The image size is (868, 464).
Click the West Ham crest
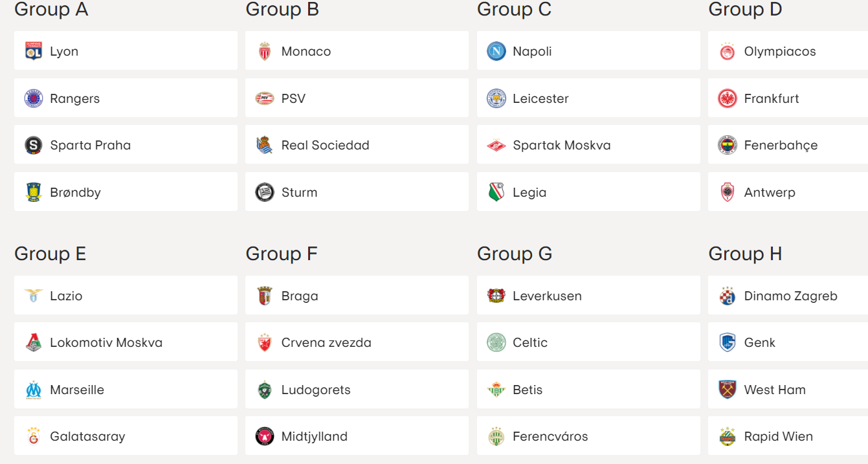728,390
